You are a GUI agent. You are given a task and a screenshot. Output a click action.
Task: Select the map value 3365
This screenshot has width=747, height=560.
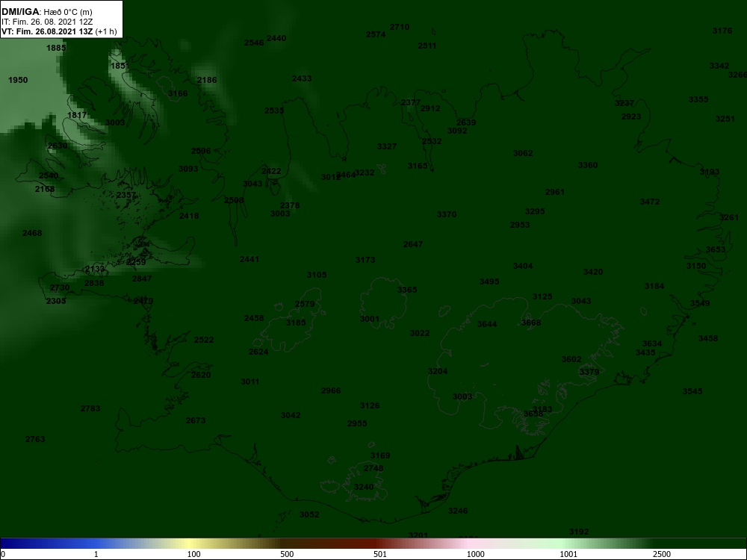tap(407, 290)
